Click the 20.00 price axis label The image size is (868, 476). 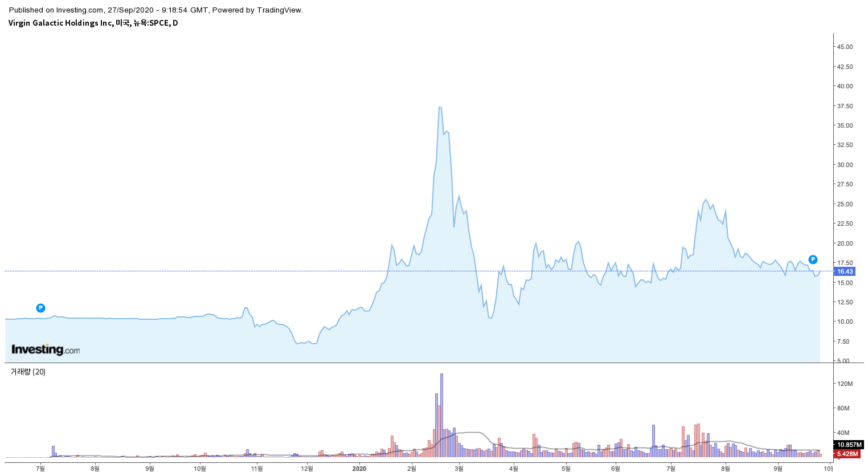point(845,243)
